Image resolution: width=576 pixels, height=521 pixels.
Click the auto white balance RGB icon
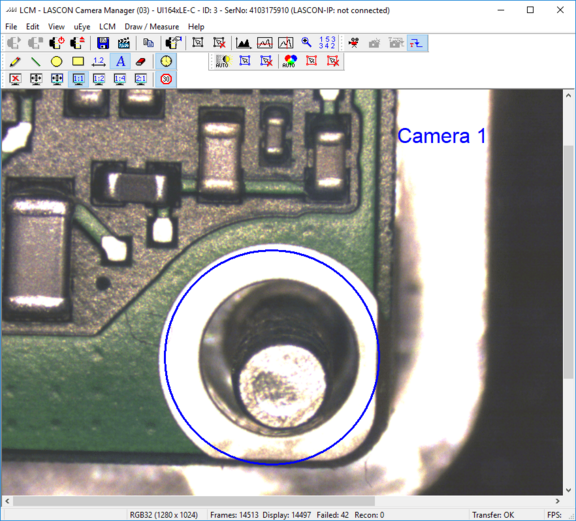tap(290, 61)
